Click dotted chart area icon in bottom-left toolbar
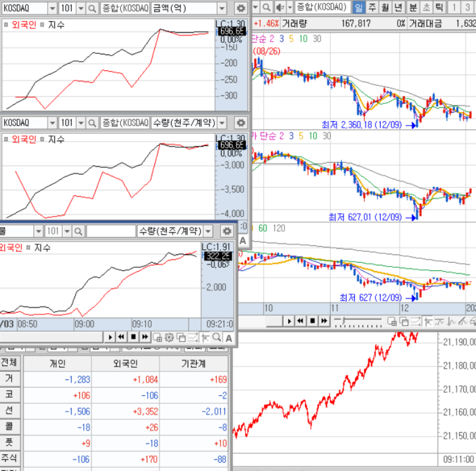476x471 pixels. (x=193, y=337)
